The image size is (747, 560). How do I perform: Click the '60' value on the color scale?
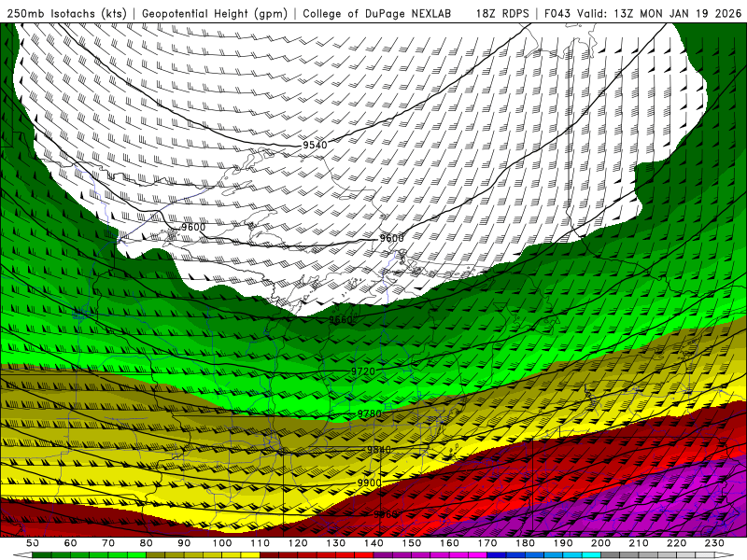pos(70,543)
